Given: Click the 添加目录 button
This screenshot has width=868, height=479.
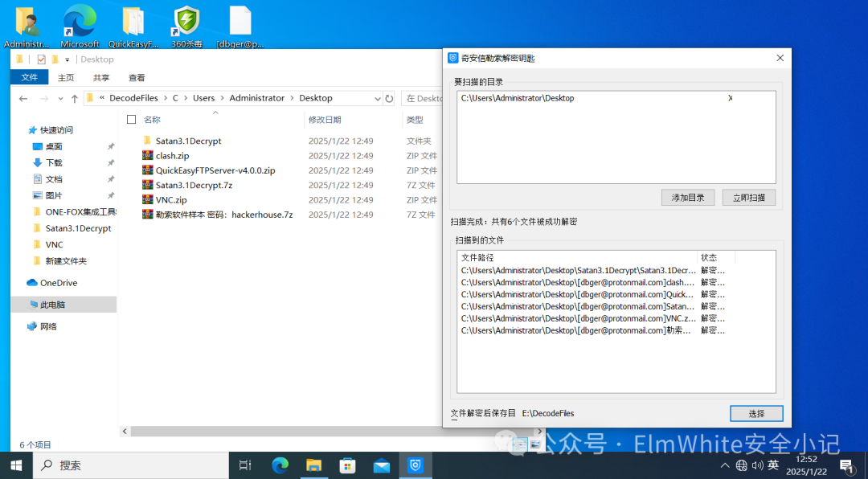Looking at the screenshot, I should 687,198.
